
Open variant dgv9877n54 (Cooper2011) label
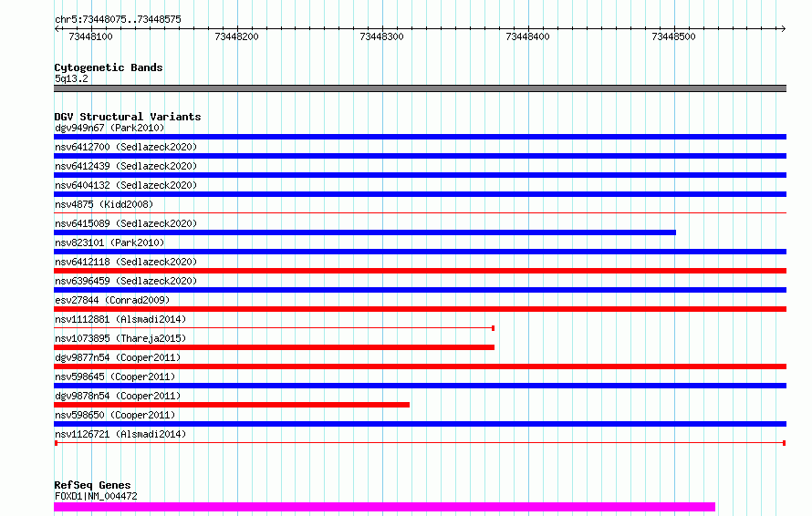[118, 357]
